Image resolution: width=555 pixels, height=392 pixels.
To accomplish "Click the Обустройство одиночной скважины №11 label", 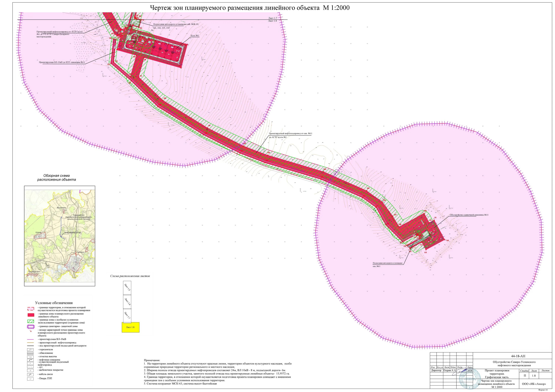I will [x=469, y=215].
